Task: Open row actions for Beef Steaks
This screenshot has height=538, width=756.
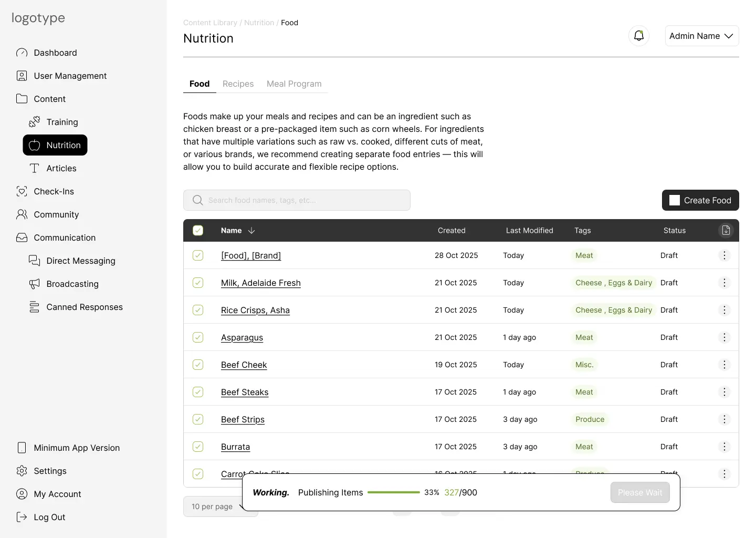Action: pos(724,392)
